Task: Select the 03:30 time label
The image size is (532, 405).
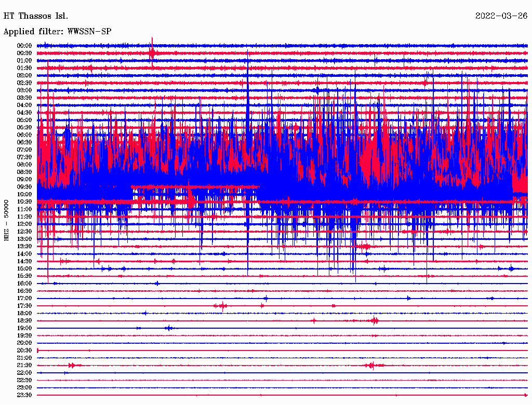Action: point(24,98)
